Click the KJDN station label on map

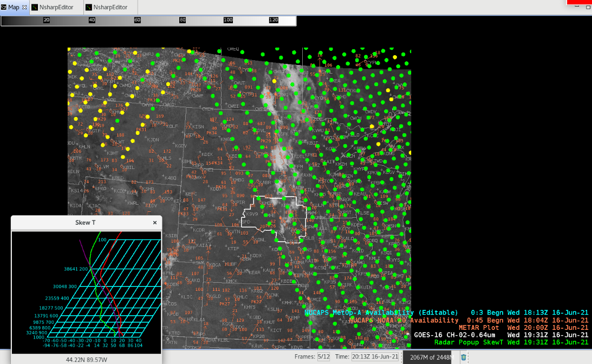(x=153, y=140)
